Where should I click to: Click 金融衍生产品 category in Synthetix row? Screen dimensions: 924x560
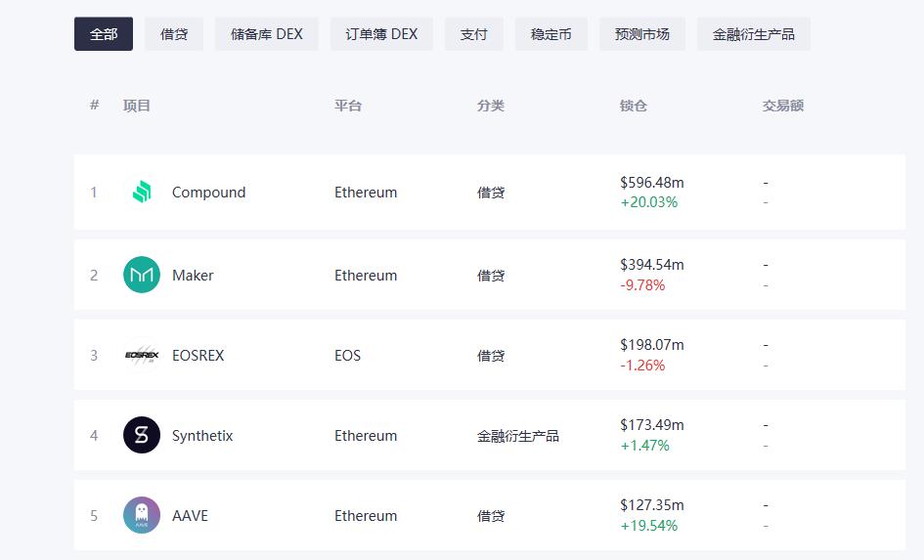pos(517,436)
